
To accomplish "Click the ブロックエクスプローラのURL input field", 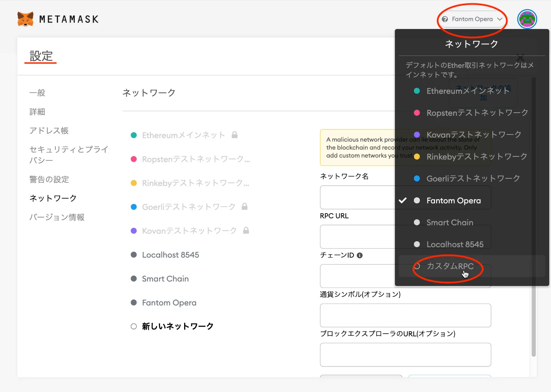I will click(405, 355).
